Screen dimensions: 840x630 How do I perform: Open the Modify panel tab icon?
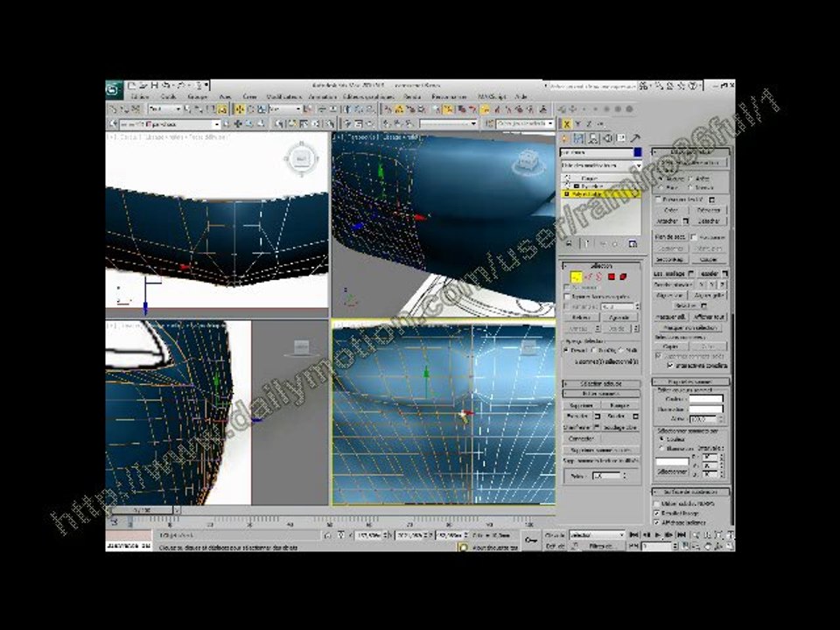pyautogui.click(x=578, y=139)
